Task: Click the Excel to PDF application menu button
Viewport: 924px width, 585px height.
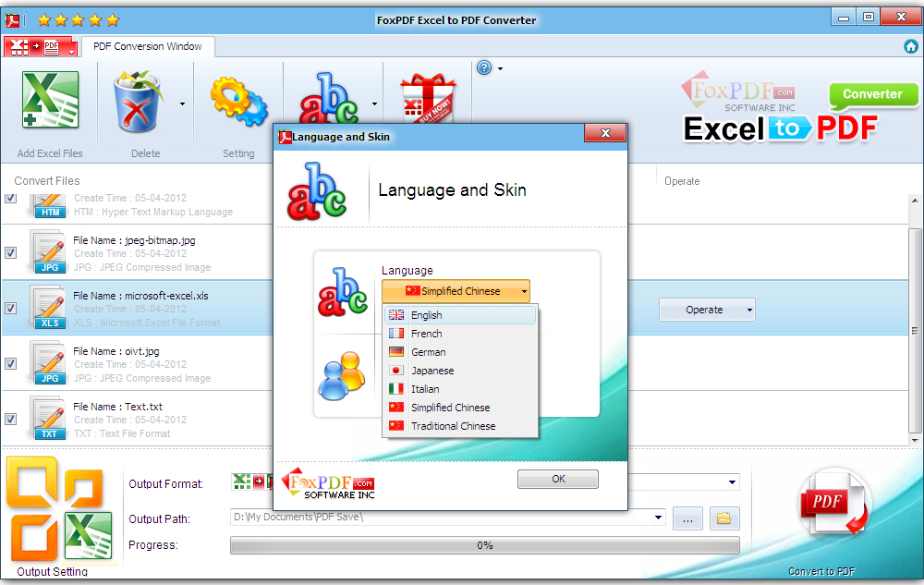Action: (x=41, y=46)
